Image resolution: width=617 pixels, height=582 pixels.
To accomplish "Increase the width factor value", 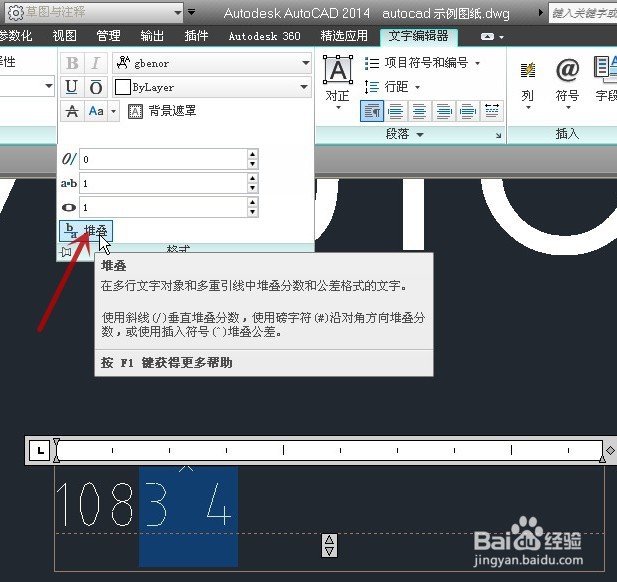I will (253, 202).
